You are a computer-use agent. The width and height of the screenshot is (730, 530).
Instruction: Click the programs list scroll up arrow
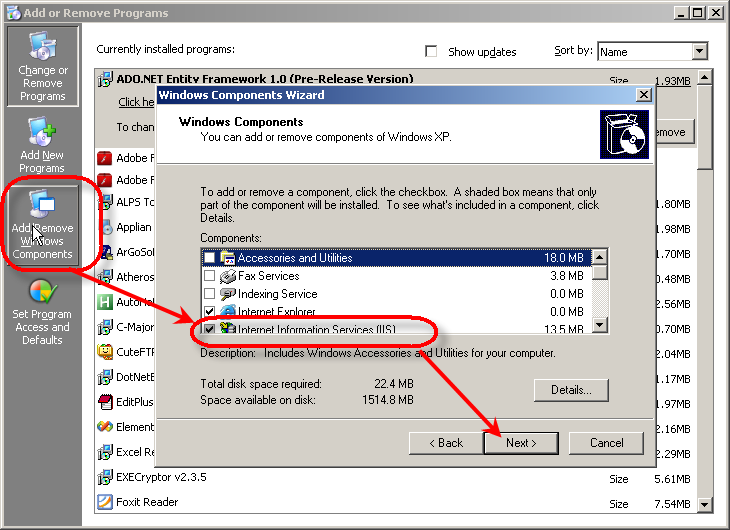coord(705,77)
